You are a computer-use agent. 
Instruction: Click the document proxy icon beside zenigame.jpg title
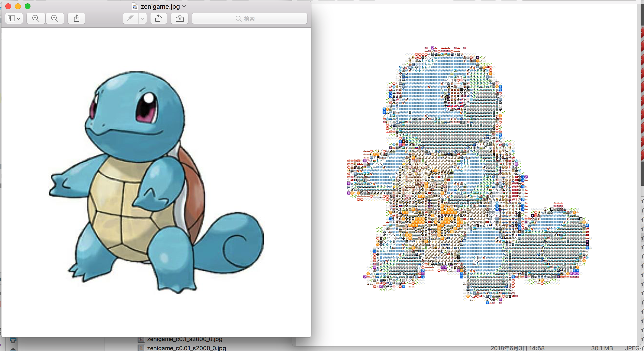(x=135, y=7)
